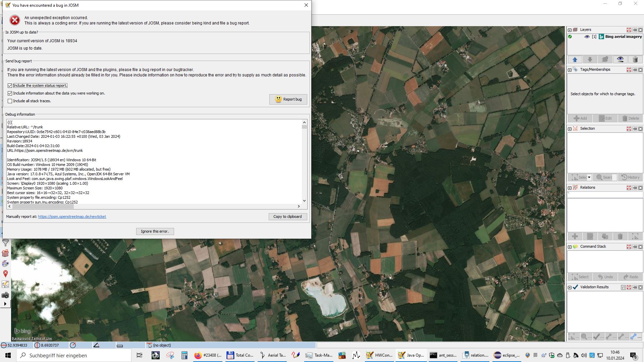Enable Include all stack traces

tap(10, 101)
